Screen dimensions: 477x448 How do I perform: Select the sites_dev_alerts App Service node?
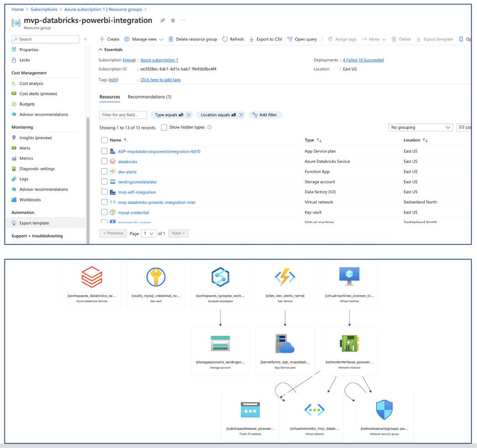[285, 285]
